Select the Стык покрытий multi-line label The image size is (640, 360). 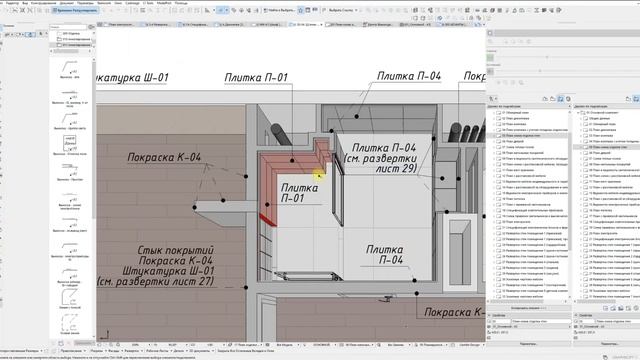point(156,266)
